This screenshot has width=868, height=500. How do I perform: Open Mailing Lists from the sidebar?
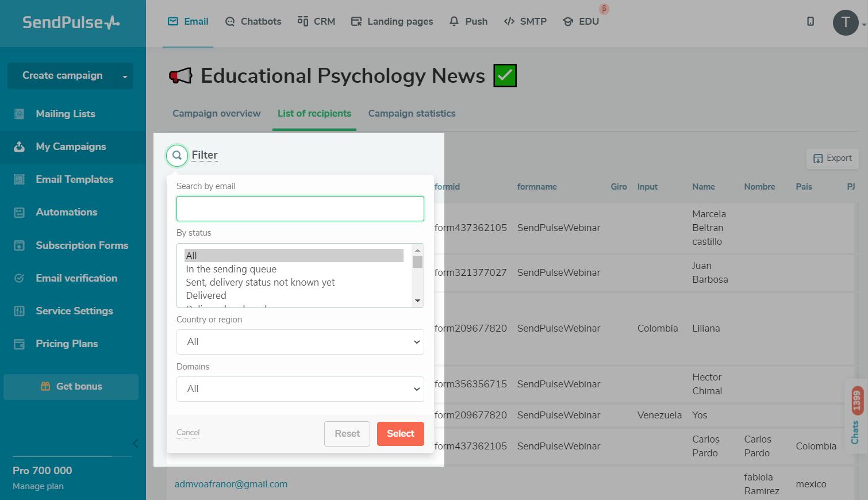65,114
